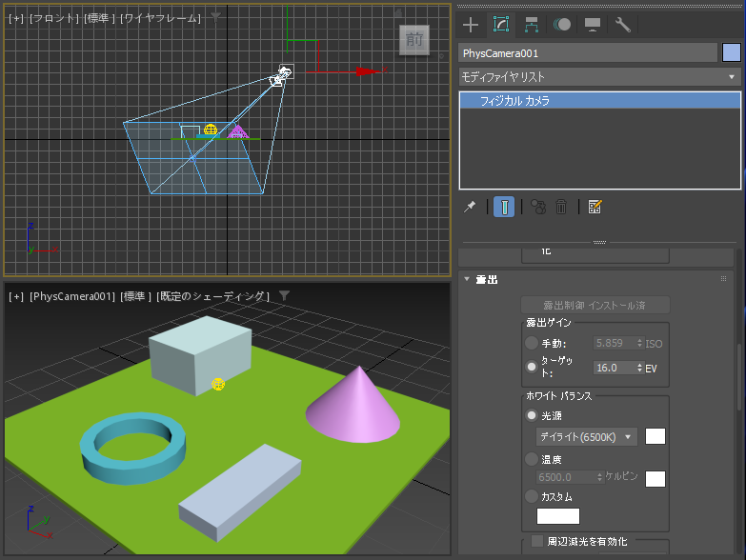
Task: Enable 周辺減光を有効化 checkbox
Action: point(537,541)
